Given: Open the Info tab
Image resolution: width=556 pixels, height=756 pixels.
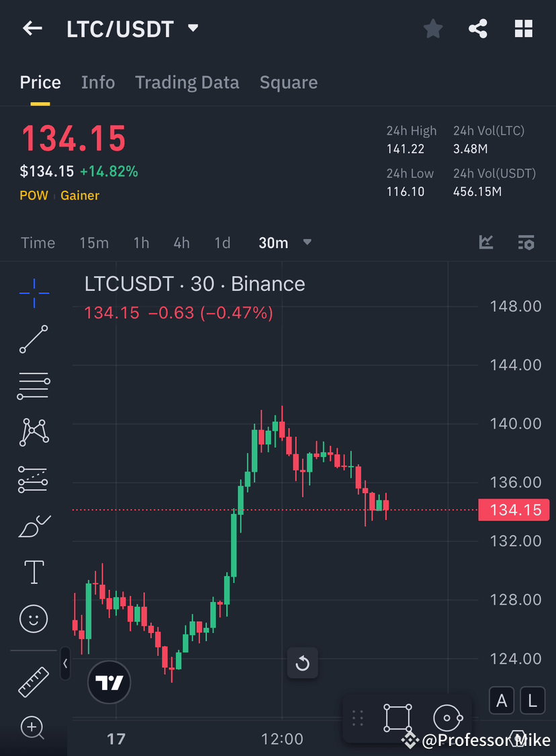Looking at the screenshot, I should (x=98, y=82).
